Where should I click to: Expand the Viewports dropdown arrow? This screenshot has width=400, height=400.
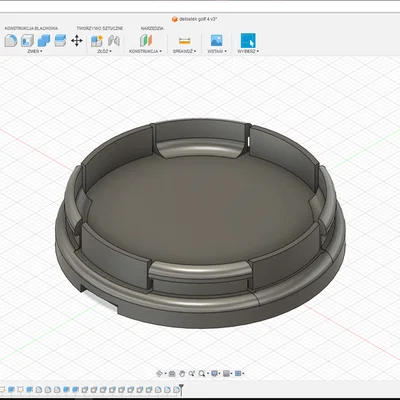click(243, 374)
